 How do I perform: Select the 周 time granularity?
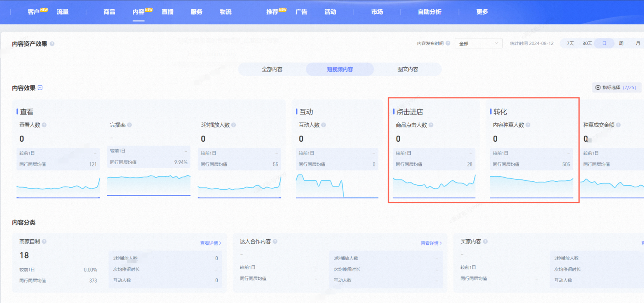[x=621, y=43]
